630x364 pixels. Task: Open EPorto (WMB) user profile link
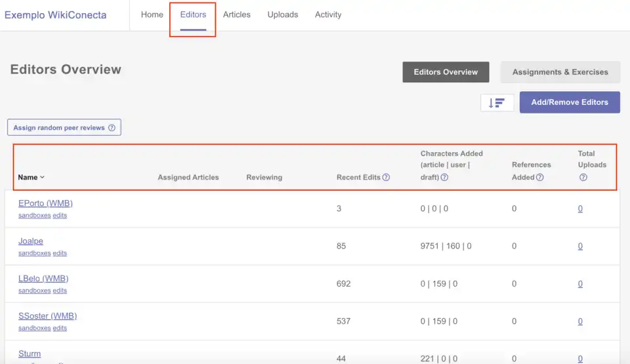(45, 203)
